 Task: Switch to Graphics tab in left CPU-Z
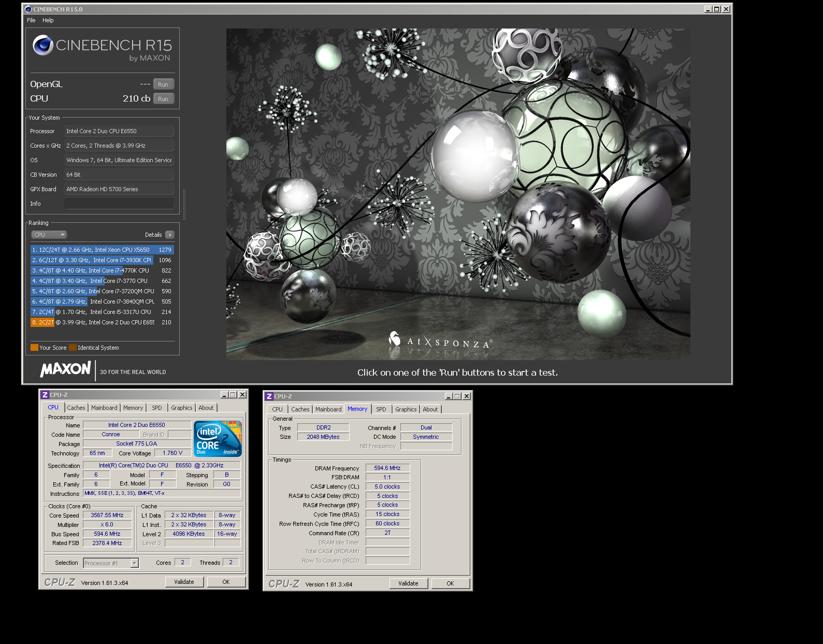pos(182,408)
